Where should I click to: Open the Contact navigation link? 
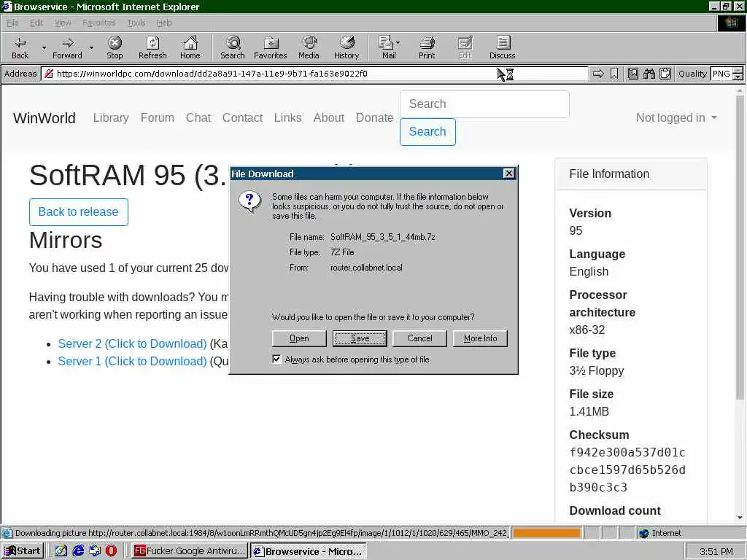(242, 117)
